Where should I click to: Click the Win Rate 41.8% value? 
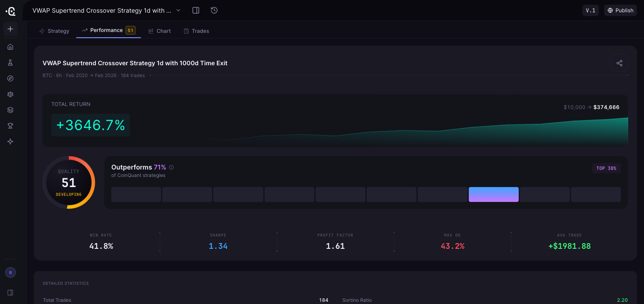pos(101,246)
